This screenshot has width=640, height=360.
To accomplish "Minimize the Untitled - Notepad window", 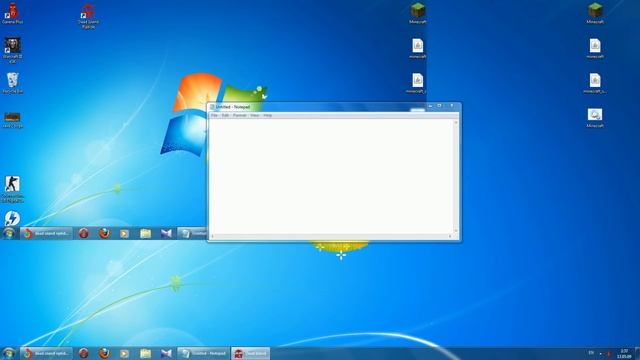I will pyautogui.click(x=430, y=106).
